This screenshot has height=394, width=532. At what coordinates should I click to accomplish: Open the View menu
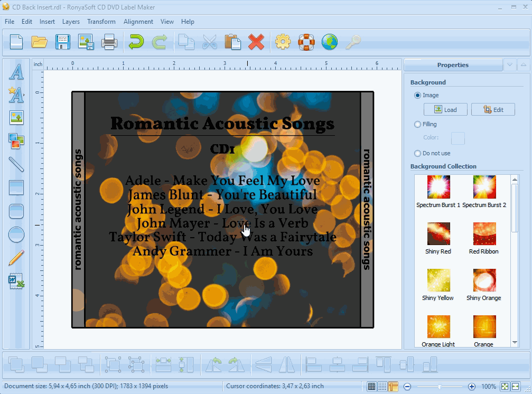click(x=167, y=22)
